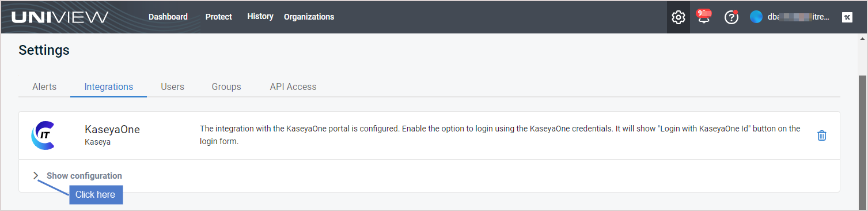Screen dimensions: 868x211
Task: Open the user account name menu
Action: click(x=798, y=17)
